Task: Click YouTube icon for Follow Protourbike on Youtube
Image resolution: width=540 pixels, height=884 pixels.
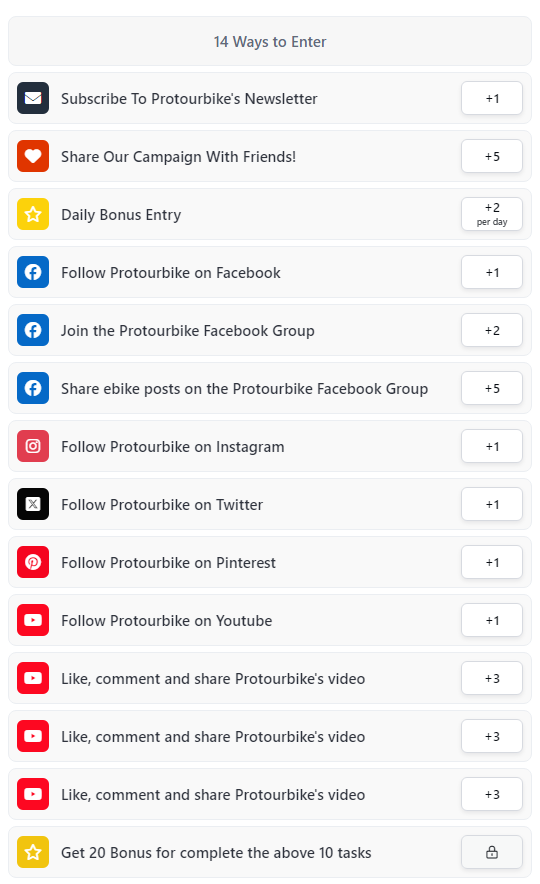Action: [x=33, y=620]
